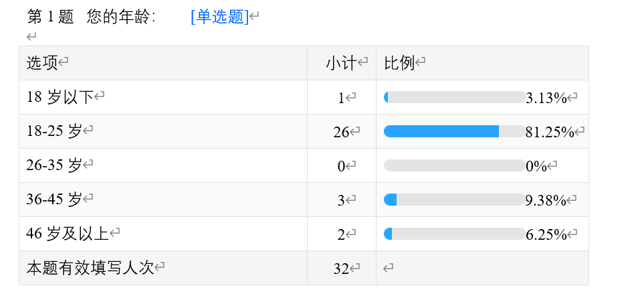Viewport: 644px width, 290px height.
Task: Click the 26-35 岁 option cell
Action: click(163, 166)
